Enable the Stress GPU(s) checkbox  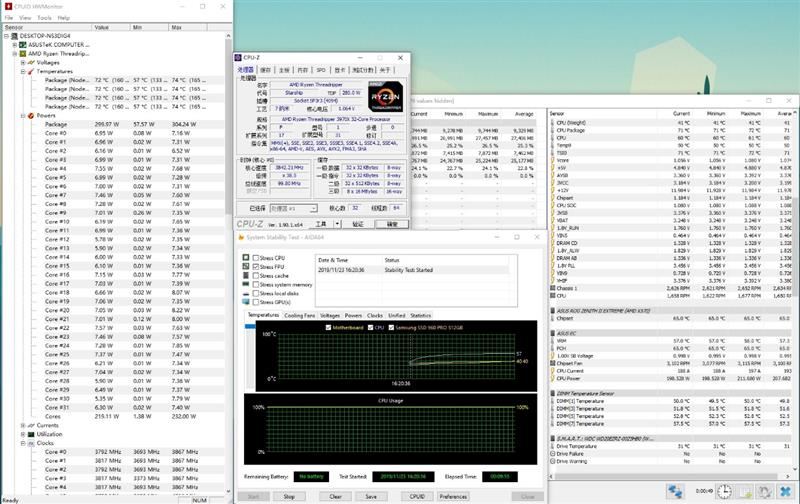coord(256,302)
